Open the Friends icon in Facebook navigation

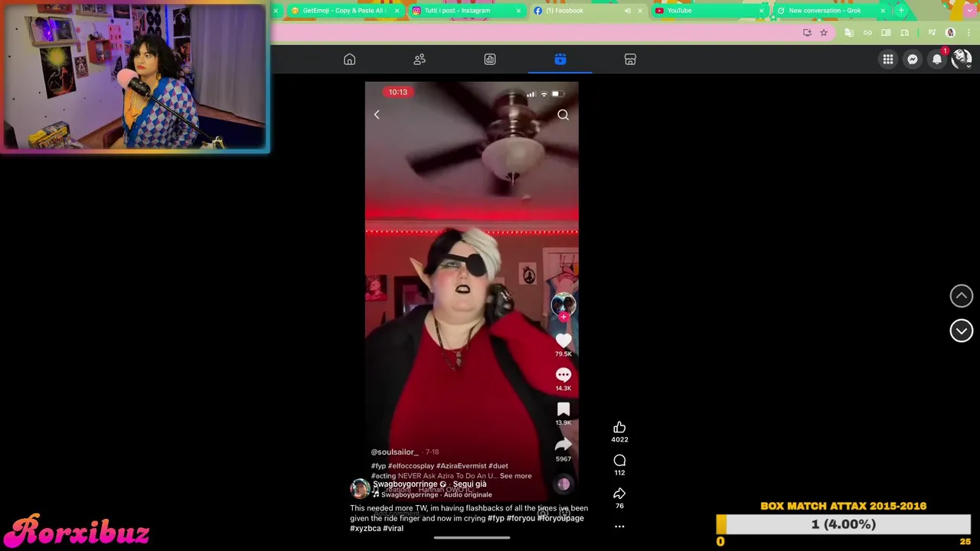(420, 60)
